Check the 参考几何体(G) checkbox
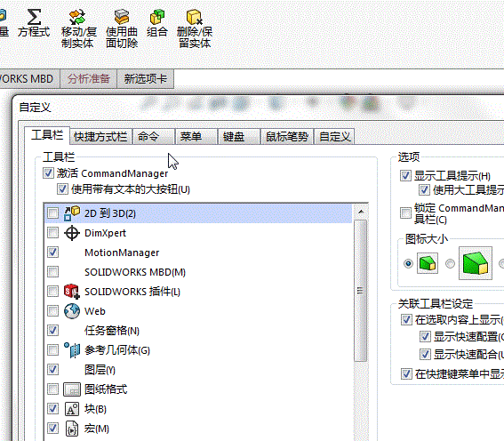504x441 pixels. [x=52, y=350]
